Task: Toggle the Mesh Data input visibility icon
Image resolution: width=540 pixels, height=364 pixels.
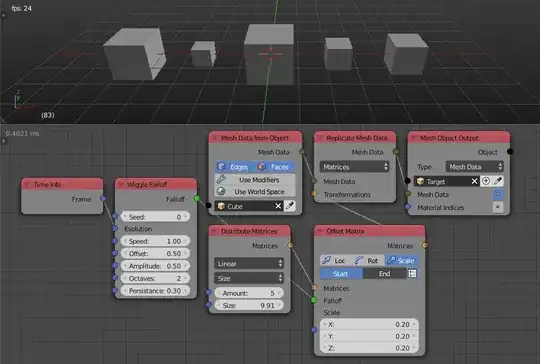Action: (498, 194)
